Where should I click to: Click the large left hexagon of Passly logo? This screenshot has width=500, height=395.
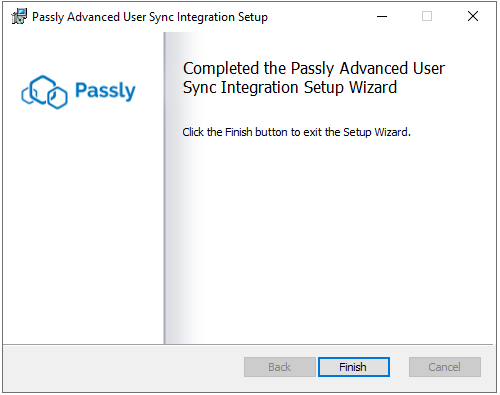click(x=39, y=88)
